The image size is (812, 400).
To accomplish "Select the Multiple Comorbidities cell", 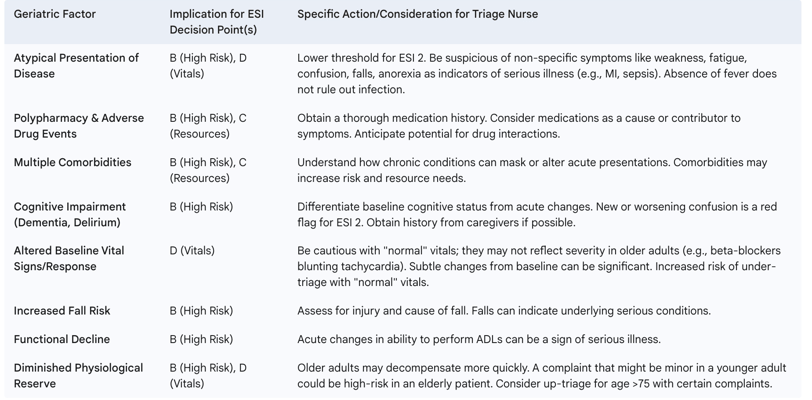I will 72,162.
